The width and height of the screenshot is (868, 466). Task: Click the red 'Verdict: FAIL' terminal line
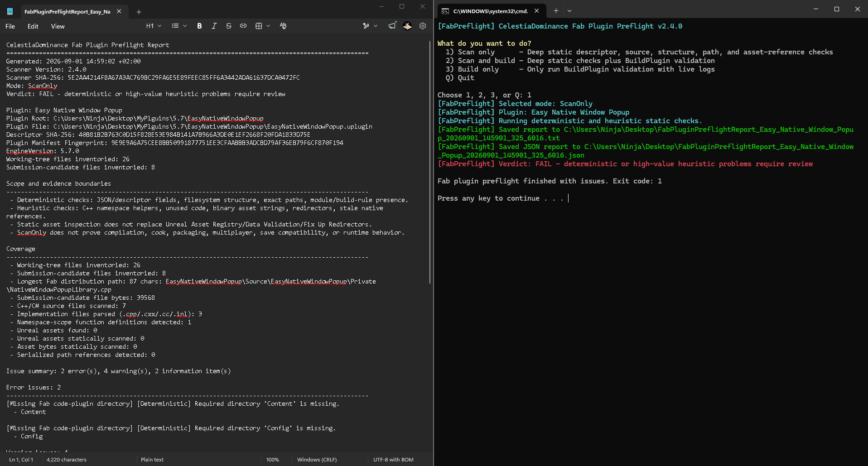click(625, 164)
